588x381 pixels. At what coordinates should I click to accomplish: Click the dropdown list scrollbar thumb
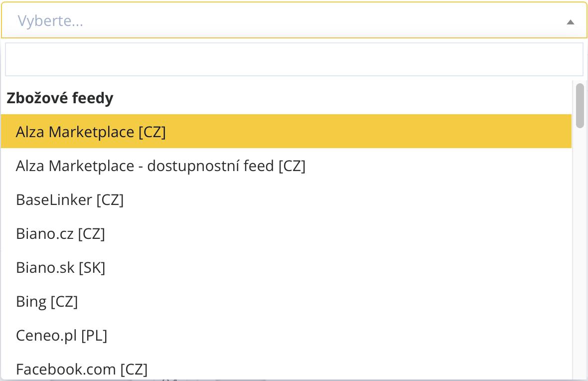coord(580,105)
